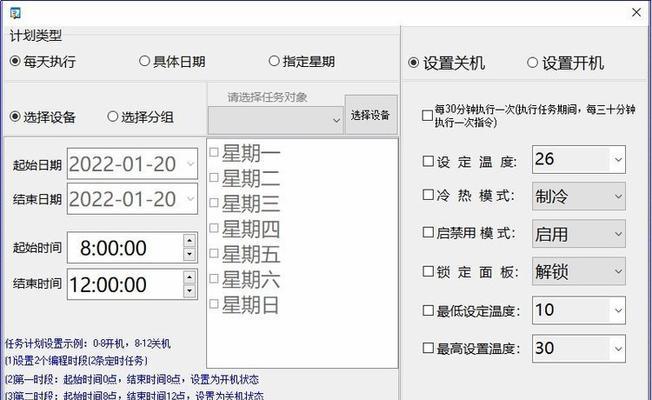
Task: Click the 选择设备 button
Action: tap(370, 115)
